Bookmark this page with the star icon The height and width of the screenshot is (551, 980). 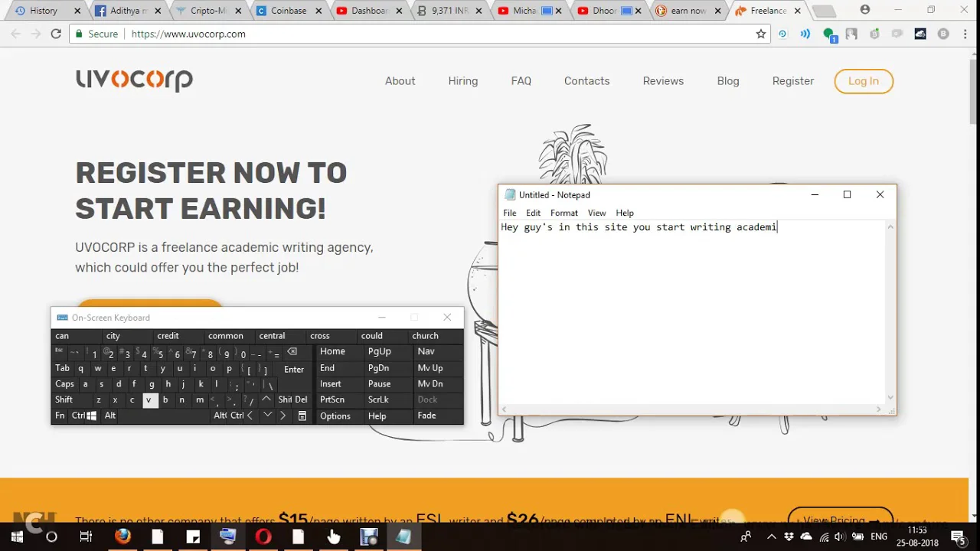click(760, 34)
